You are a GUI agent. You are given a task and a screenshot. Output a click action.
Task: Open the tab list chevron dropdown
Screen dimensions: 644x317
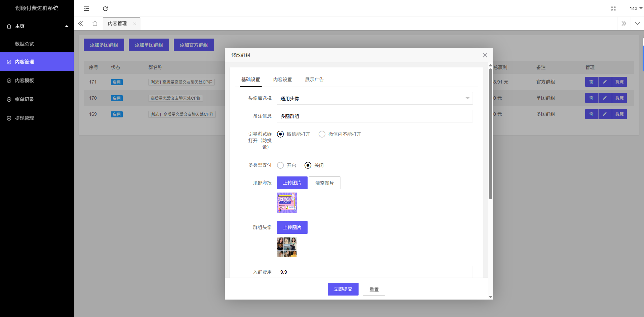(x=637, y=23)
